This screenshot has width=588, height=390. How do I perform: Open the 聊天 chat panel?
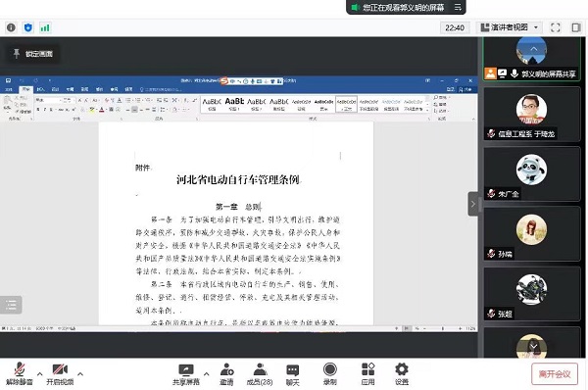click(292, 374)
